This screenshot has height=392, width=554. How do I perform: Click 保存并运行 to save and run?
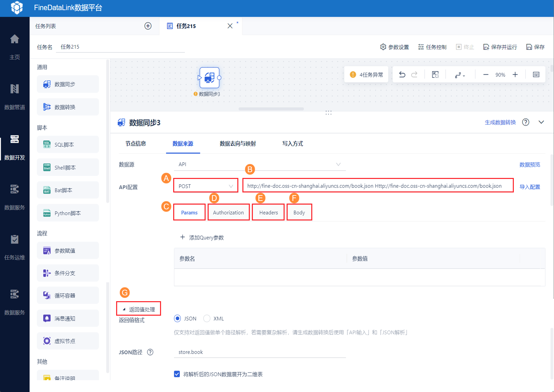pos(500,47)
